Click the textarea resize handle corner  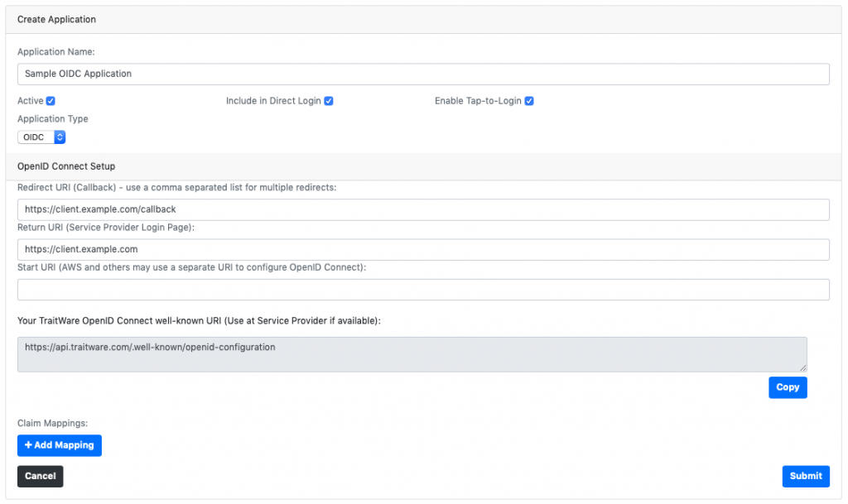[803, 368]
